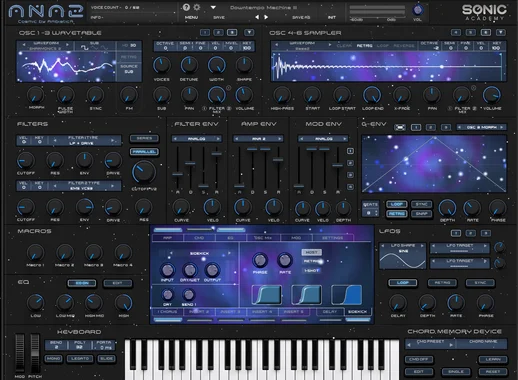Open the preset browser dropdown arrow
Image resolution: width=518 pixels, height=380 pixels.
point(213,7)
